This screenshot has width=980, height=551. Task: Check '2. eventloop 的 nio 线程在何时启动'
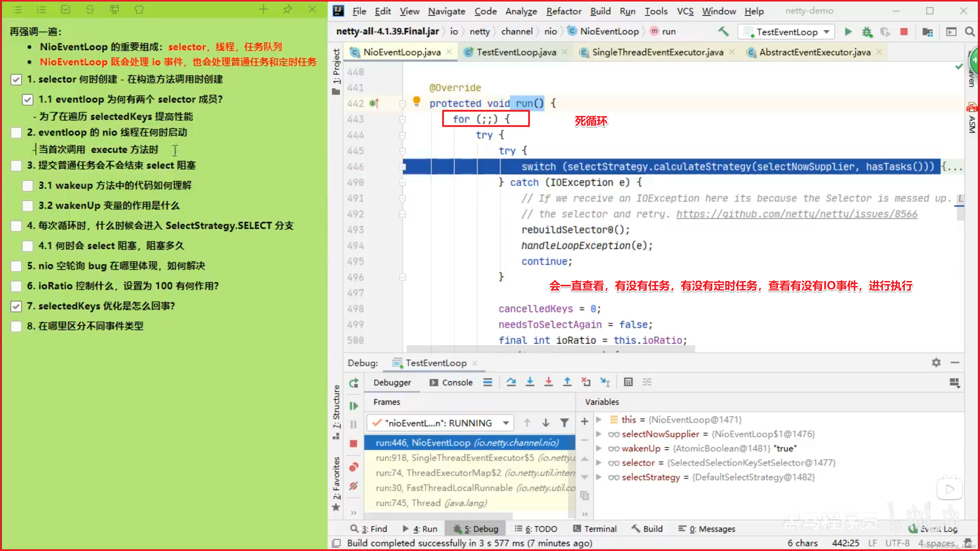point(16,133)
